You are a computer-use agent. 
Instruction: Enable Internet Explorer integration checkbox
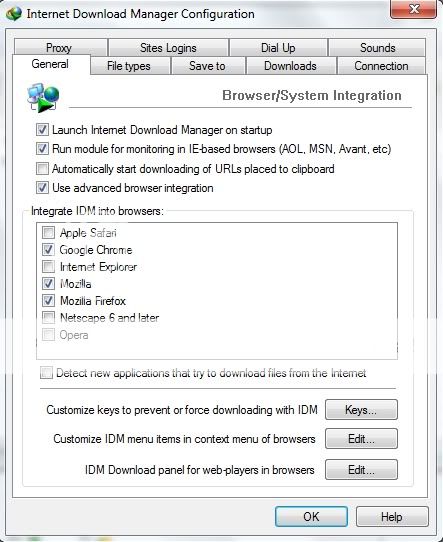click(48, 267)
